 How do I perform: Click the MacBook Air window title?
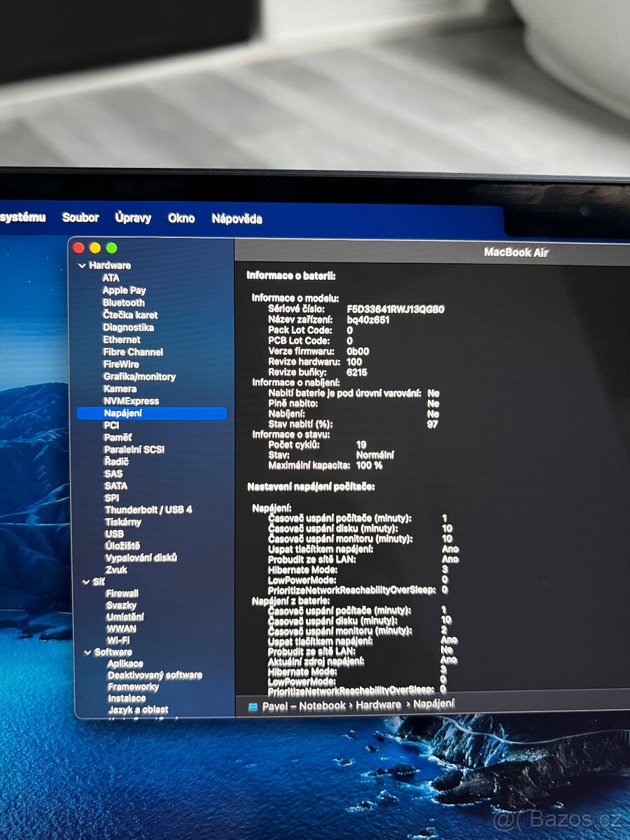[517, 252]
